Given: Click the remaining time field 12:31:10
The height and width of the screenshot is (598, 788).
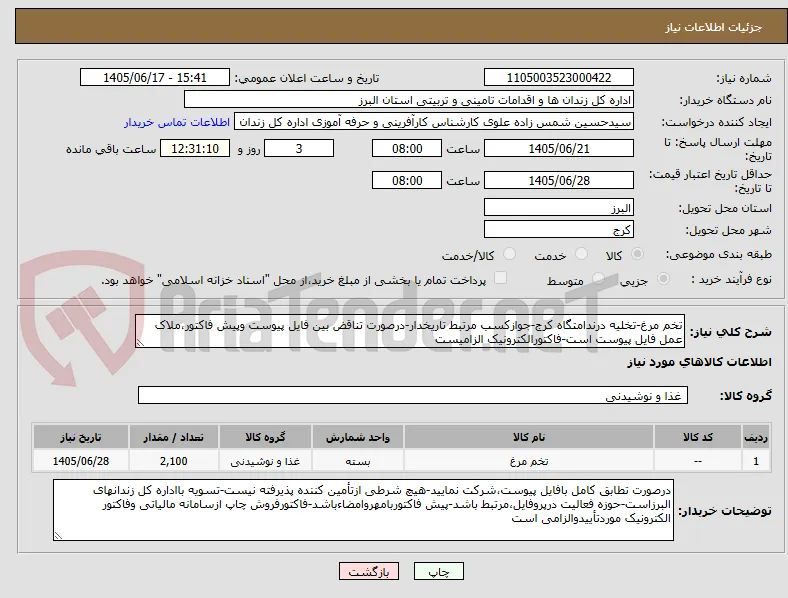Looking at the screenshot, I should [195, 148].
